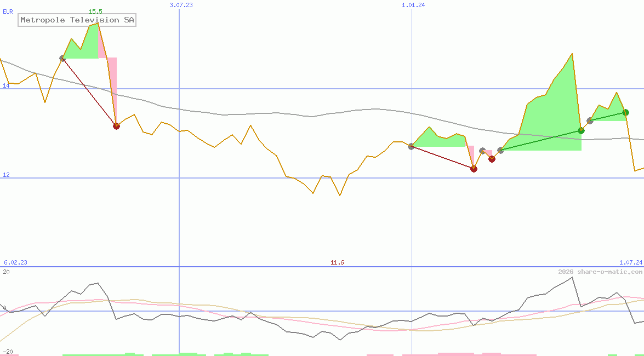Screen dimensions: 644x356
Task: Click the 1.07.24 end date label
Action: point(630,263)
